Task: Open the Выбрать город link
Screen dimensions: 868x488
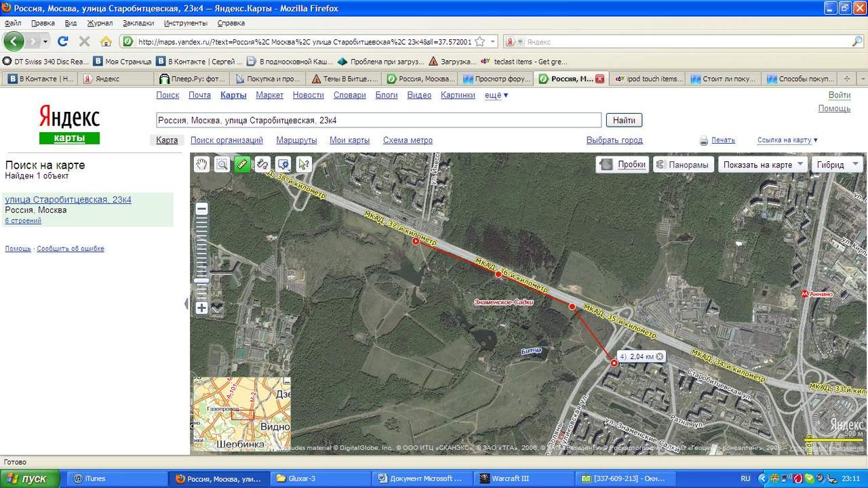Action: [614, 140]
